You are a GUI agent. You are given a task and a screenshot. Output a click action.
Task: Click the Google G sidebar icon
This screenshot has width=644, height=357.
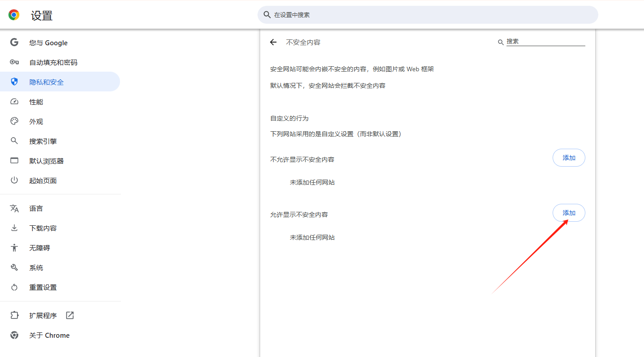point(14,43)
